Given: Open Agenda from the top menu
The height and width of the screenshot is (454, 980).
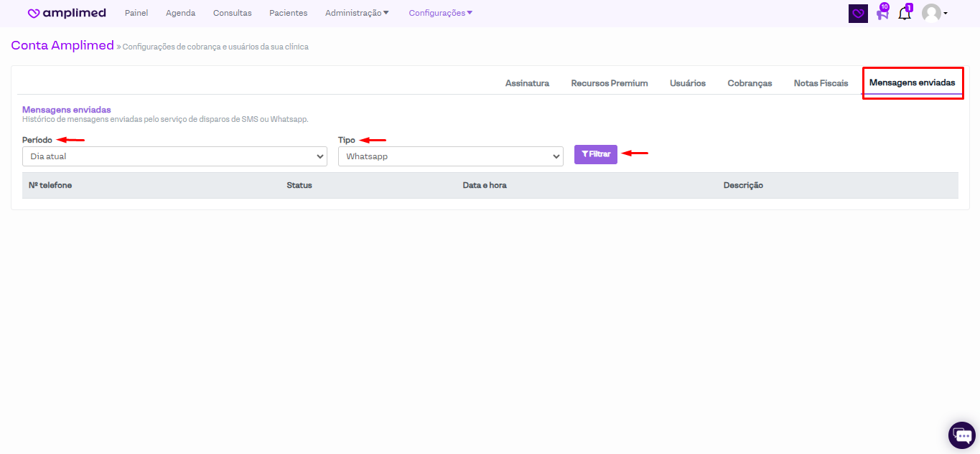Looking at the screenshot, I should coord(180,13).
